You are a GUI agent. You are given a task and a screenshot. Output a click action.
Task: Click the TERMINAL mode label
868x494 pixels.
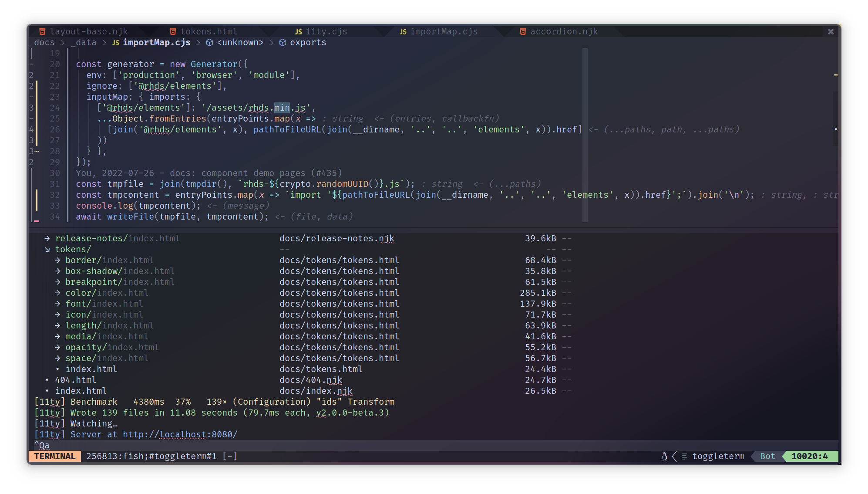[54, 456]
